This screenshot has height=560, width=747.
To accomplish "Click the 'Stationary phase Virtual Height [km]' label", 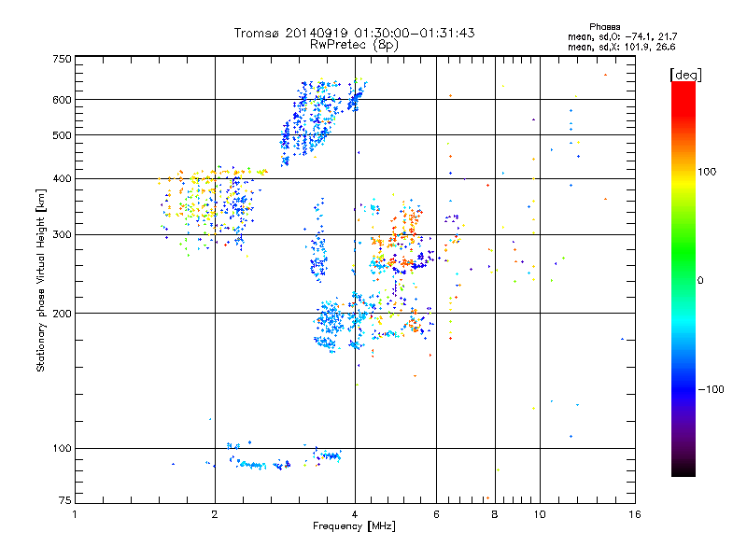I will pos(41,280).
